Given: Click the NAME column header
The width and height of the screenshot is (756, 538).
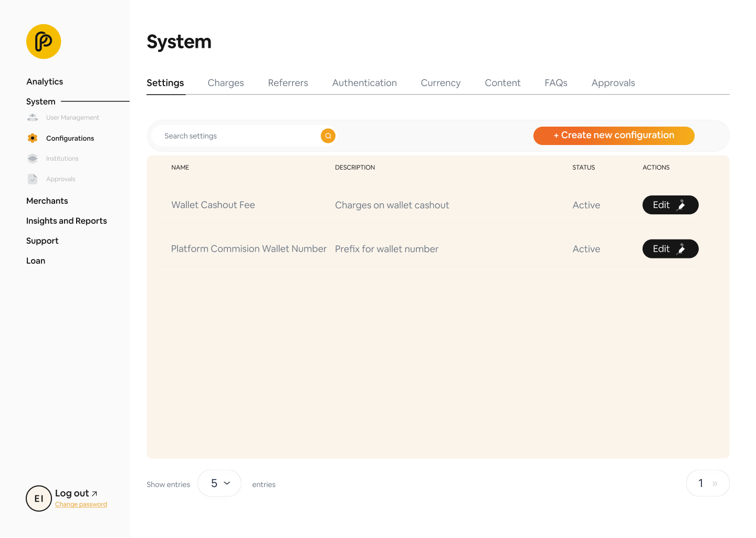Looking at the screenshot, I should pyautogui.click(x=180, y=168).
